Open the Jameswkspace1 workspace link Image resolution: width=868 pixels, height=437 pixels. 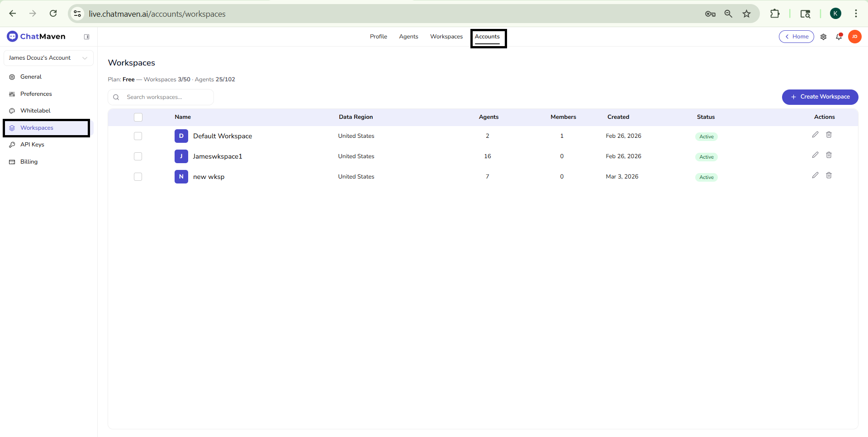pos(218,156)
